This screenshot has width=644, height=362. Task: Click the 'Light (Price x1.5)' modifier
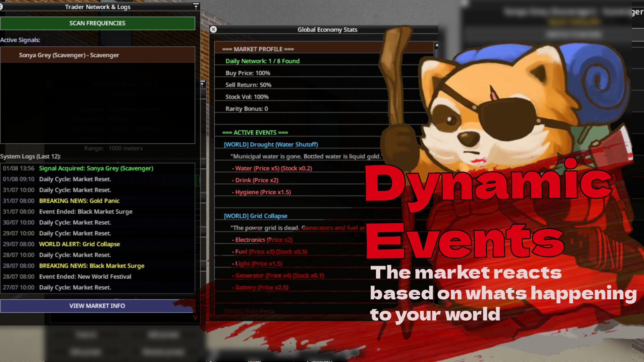pos(257,264)
